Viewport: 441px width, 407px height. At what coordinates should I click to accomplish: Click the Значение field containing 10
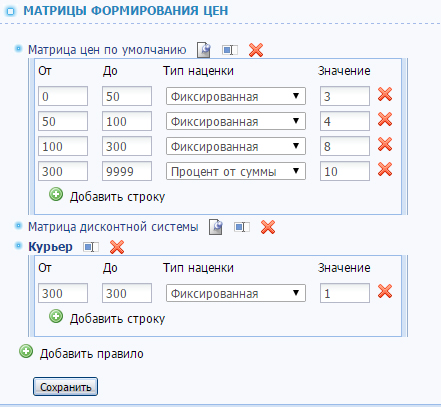click(345, 171)
